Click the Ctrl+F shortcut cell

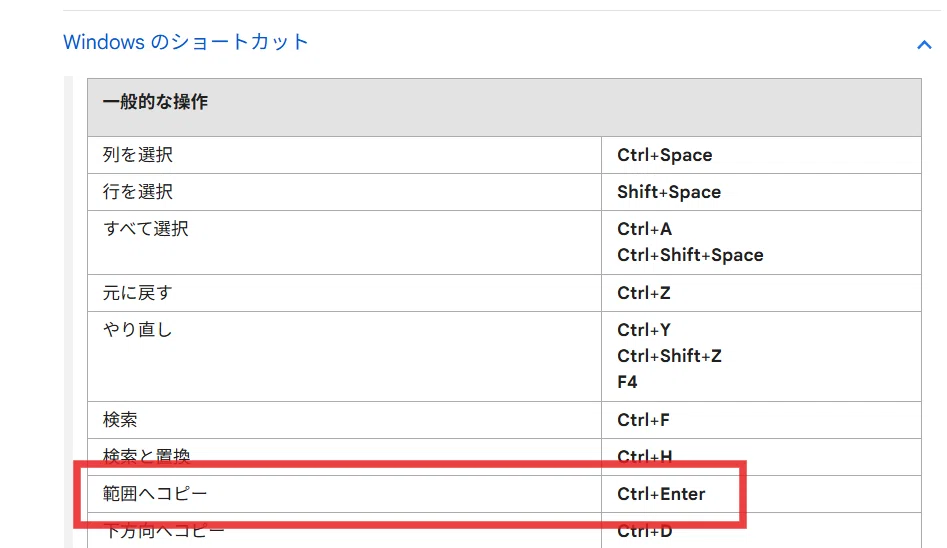(761, 420)
